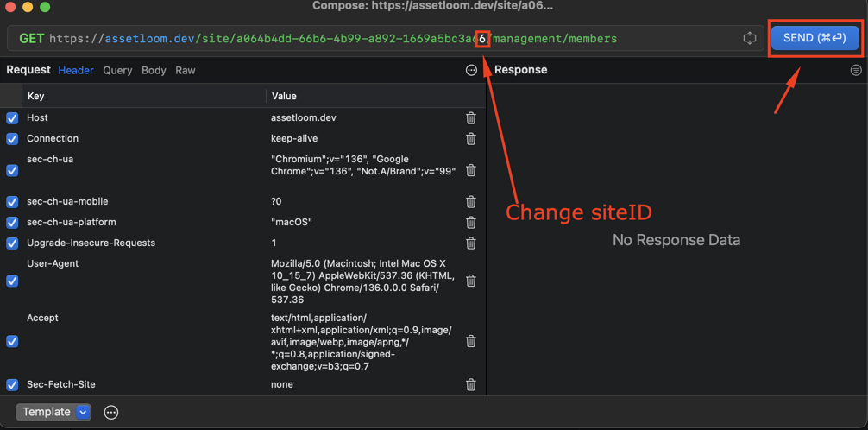The image size is (868, 430).
Task: Click the No Response Data message
Action: pos(676,241)
